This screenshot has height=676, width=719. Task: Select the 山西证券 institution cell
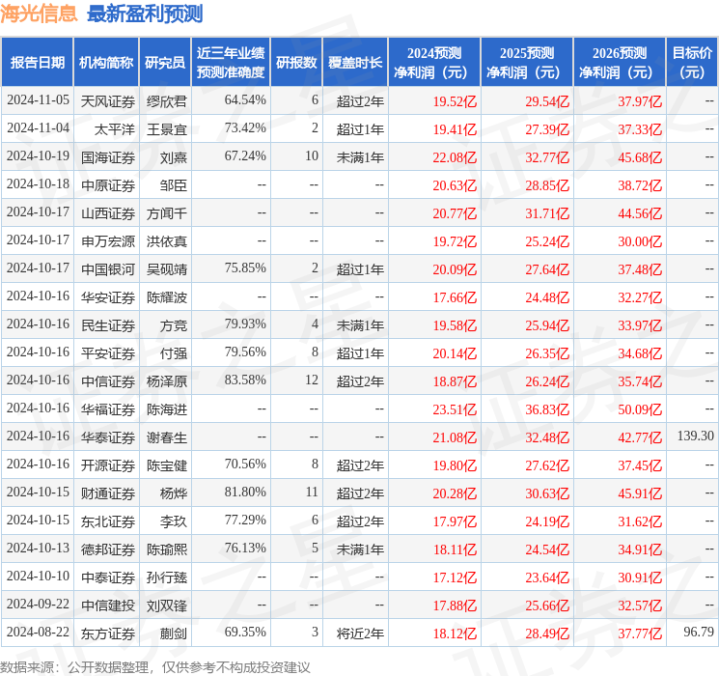108,213
